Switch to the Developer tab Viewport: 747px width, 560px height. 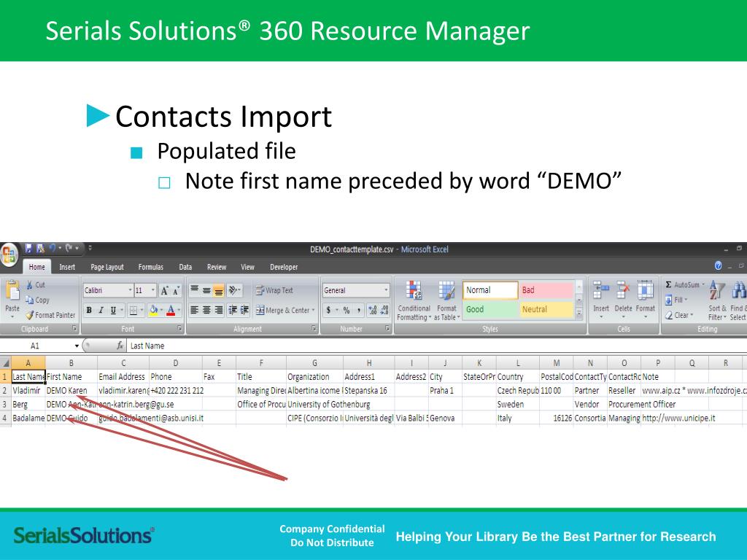[284, 267]
